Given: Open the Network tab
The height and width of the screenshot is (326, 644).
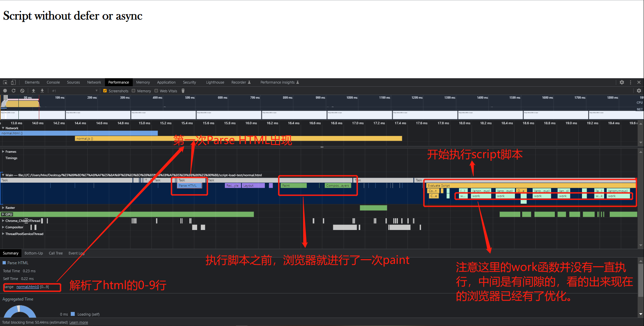Looking at the screenshot, I should (x=94, y=82).
